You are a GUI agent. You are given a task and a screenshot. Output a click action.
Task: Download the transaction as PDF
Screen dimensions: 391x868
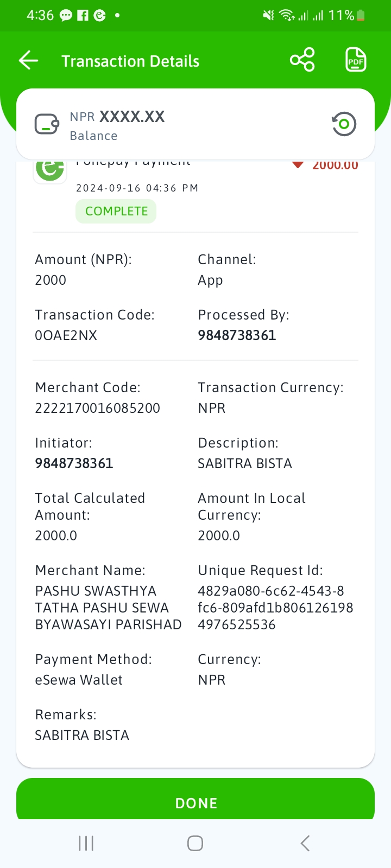click(x=356, y=60)
